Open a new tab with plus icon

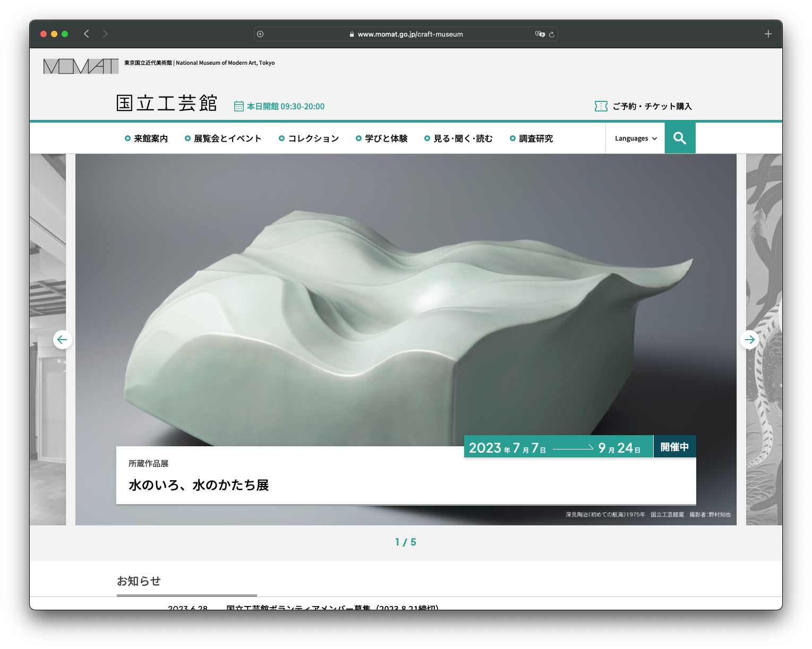(x=768, y=34)
